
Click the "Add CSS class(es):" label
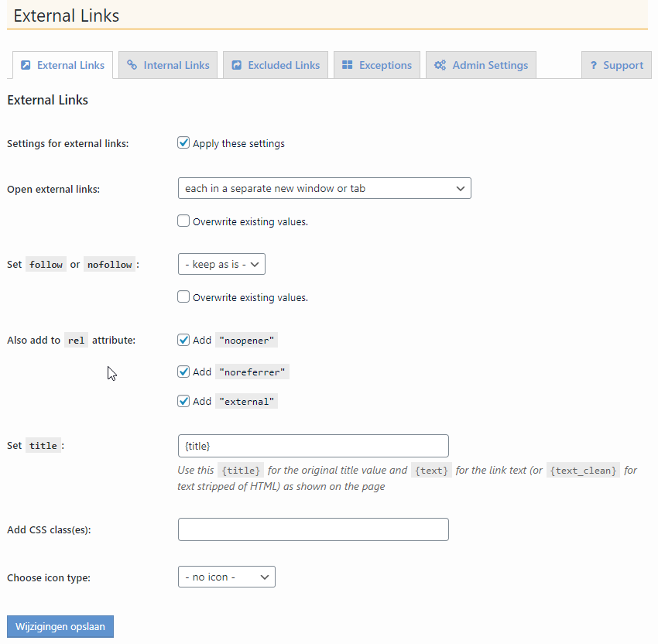coord(49,530)
